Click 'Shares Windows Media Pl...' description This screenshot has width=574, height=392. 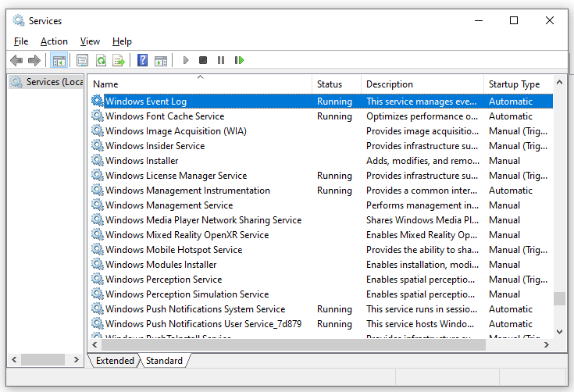(x=422, y=220)
